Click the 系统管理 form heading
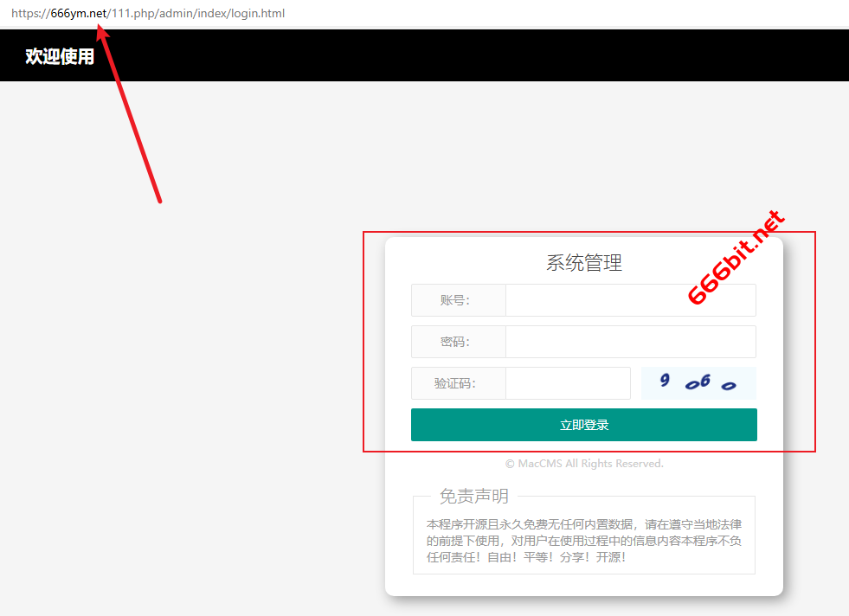 click(584, 263)
